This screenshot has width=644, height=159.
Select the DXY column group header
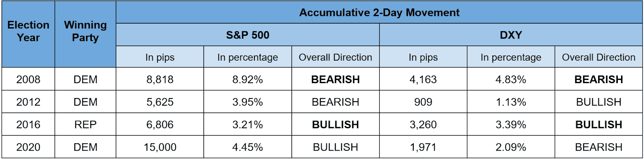pos(511,35)
